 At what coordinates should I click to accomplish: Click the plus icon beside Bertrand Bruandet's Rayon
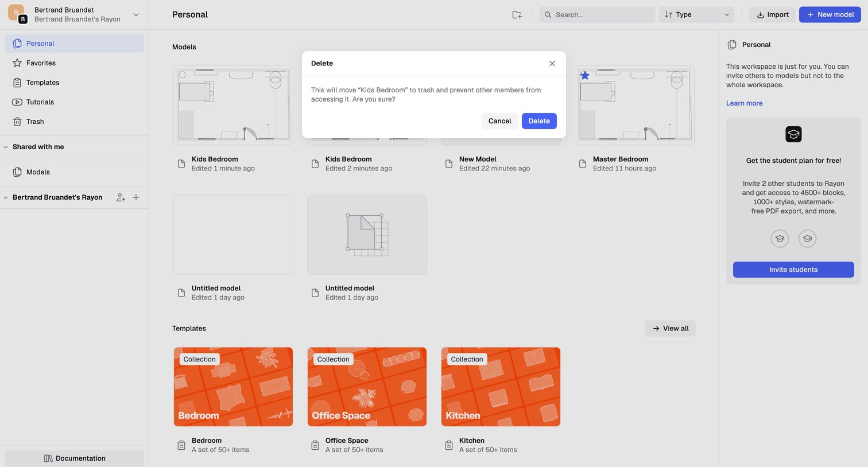pyautogui.click(x=136, y=197)
